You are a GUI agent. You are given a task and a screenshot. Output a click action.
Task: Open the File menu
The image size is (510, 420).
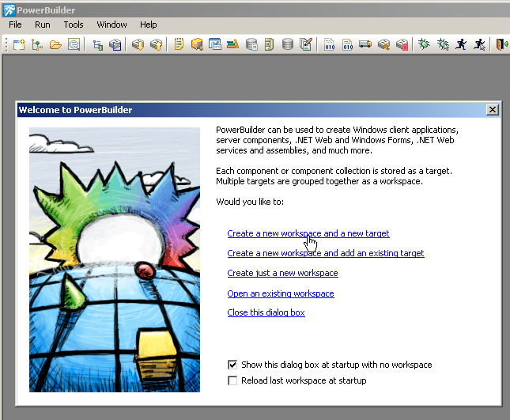click(15, 25)
